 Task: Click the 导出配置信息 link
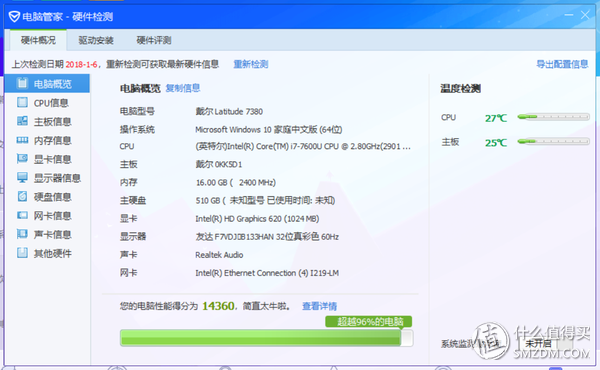click(562, 64)
